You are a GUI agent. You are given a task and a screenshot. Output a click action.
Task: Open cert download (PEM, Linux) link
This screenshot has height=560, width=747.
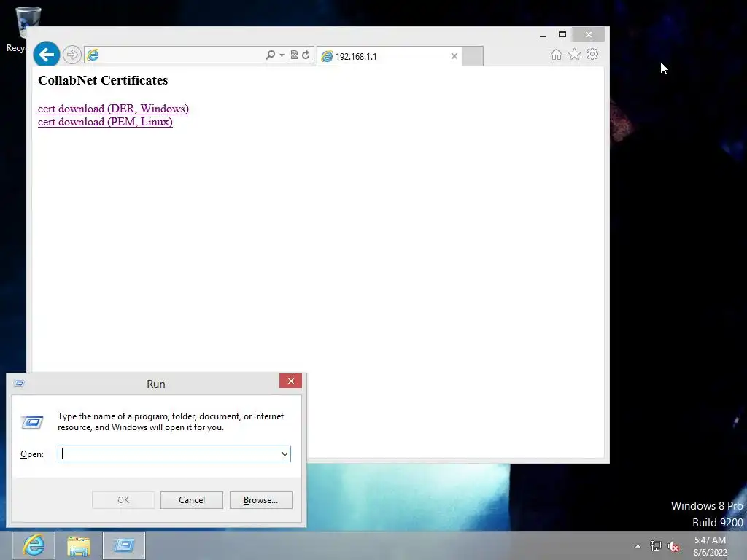[105, 122]
